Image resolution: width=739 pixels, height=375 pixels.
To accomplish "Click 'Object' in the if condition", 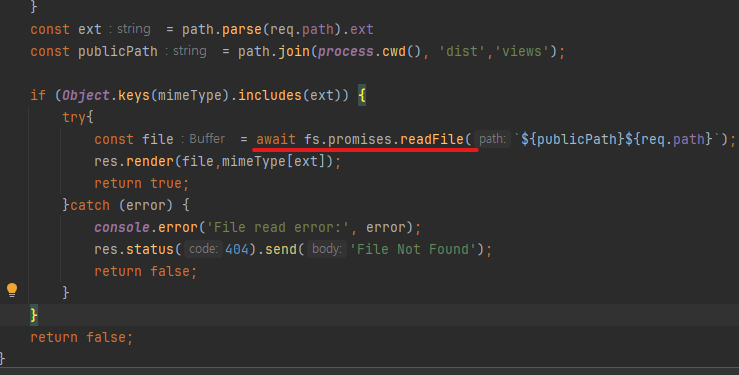I will coord(86,95).
